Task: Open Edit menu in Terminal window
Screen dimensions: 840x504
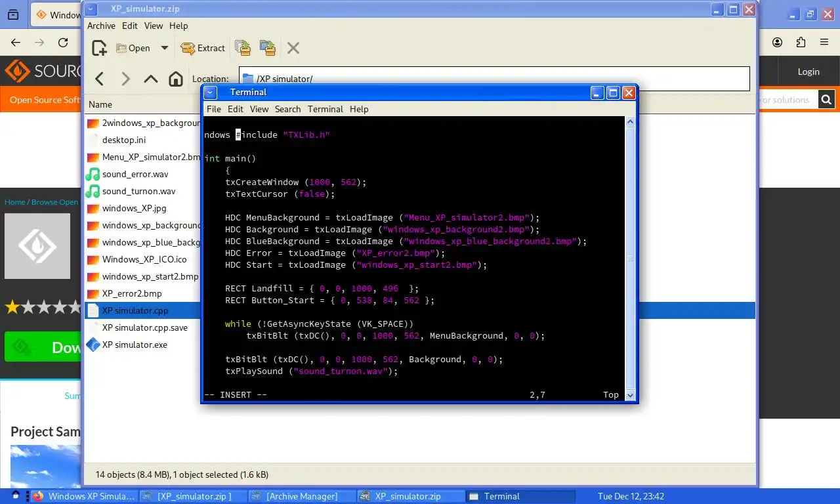Action: tap(236, 109)
